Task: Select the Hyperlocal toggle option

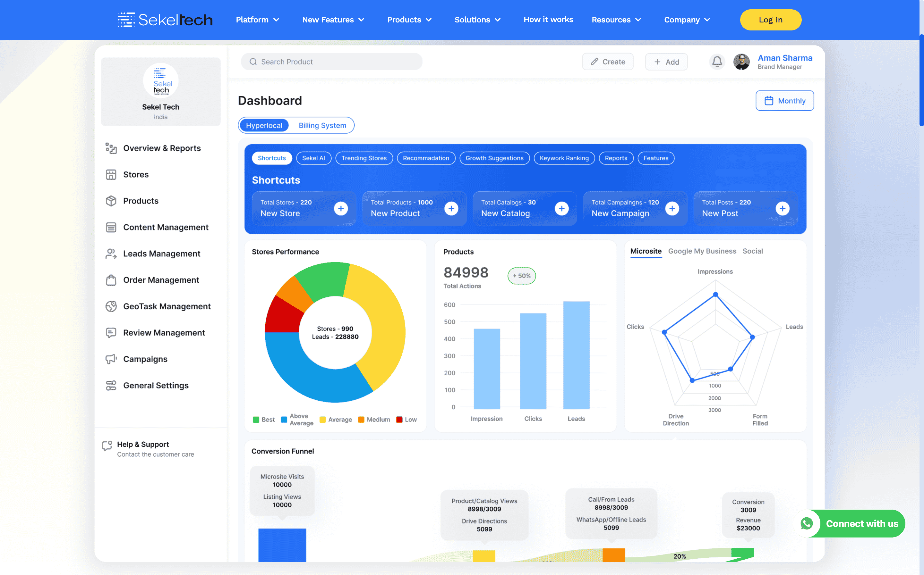Action: [x=264, y=126]
